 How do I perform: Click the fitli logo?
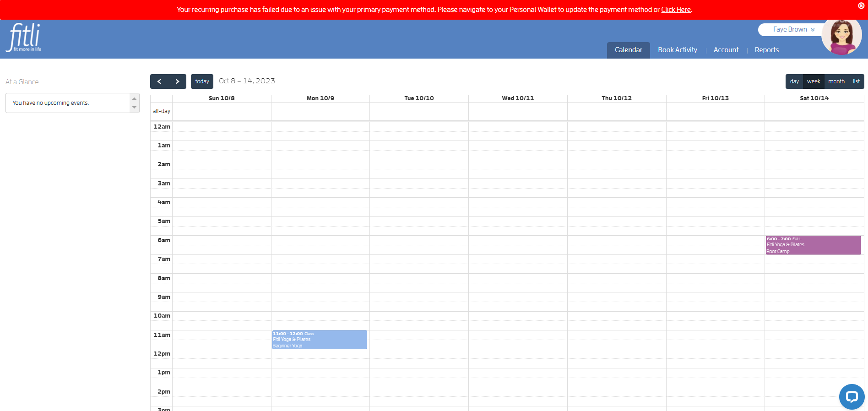click(x=24, y=38)
